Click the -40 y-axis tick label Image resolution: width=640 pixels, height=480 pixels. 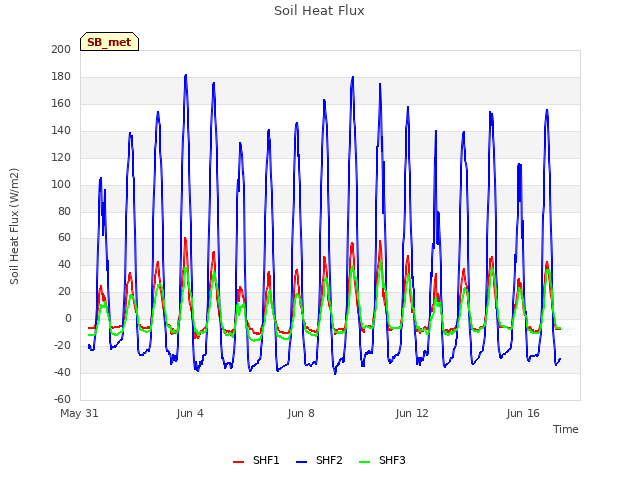tap(62, 372)
